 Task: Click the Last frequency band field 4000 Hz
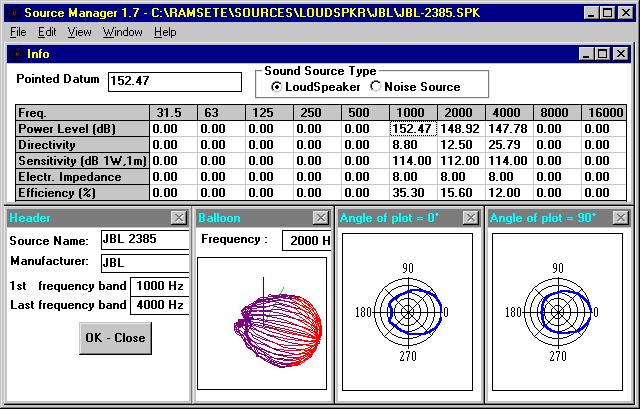click(160, 305)
